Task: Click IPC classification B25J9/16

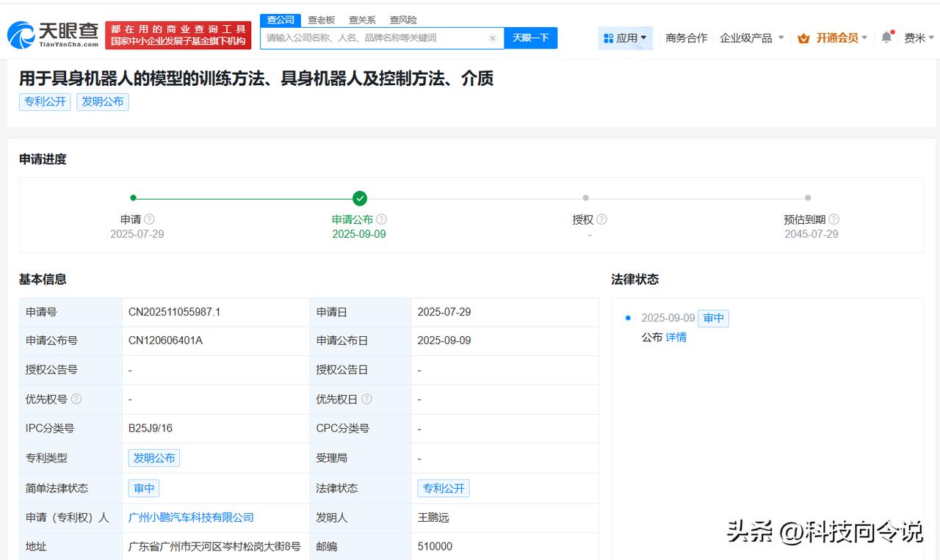Action: click(151, 429)
